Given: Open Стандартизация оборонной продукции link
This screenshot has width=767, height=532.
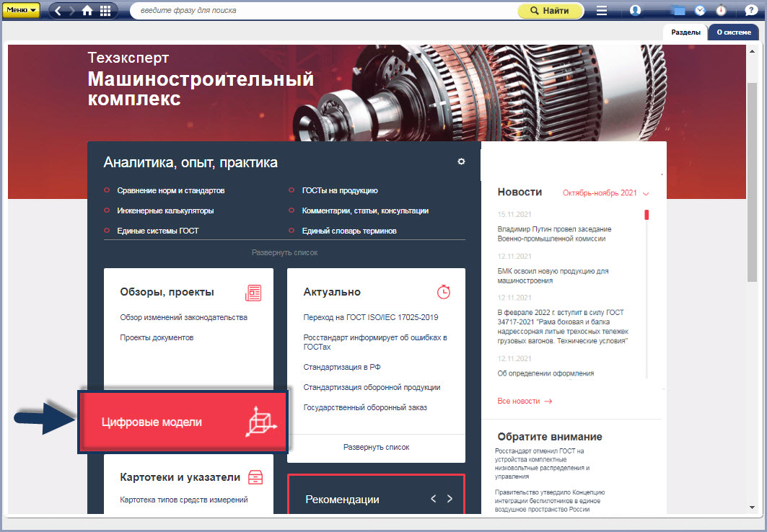Looking at the screenshot, I should (372, 387).
